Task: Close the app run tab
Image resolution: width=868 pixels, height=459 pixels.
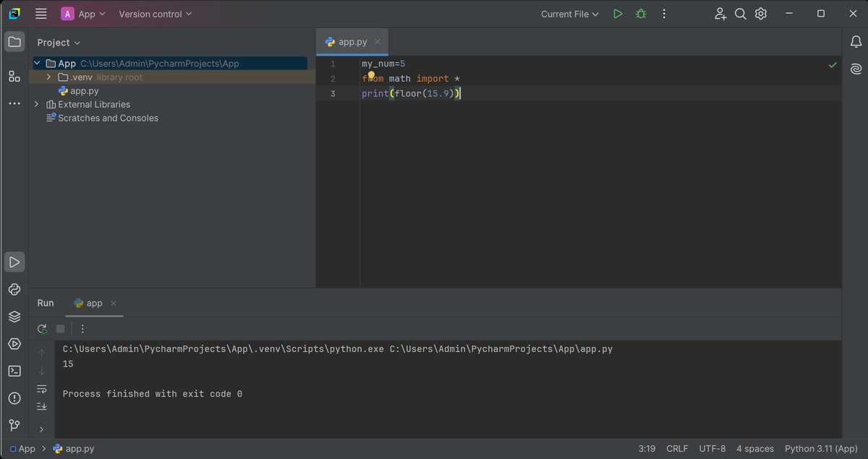Action: point(114,304)
